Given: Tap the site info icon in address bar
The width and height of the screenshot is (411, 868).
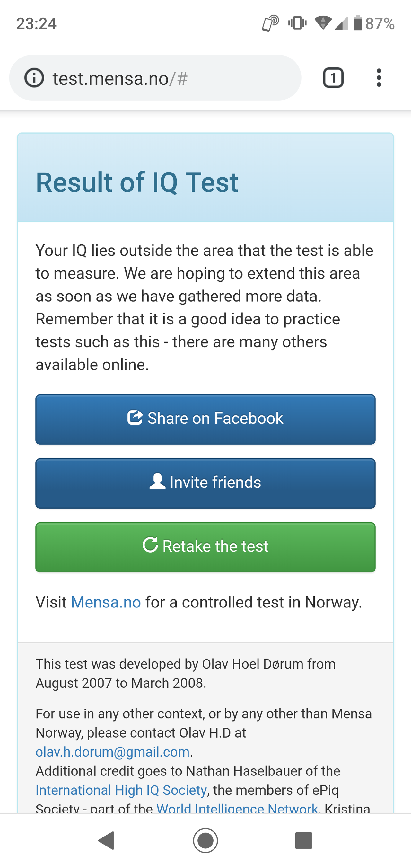Looking at the screenshot, I should [x=34, y=78].
